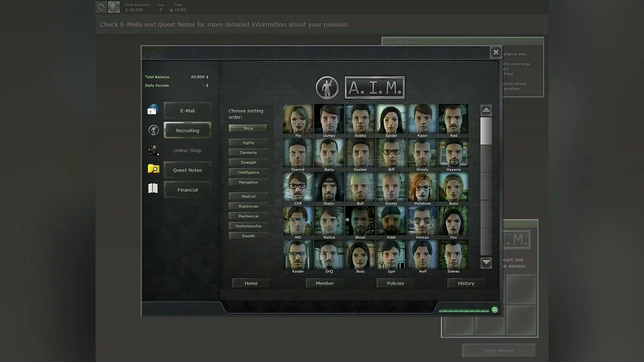The width and height of the screenshot is (644, 362).
Task: Sort mercenaries by Medical skill
Action: [248, 196]
